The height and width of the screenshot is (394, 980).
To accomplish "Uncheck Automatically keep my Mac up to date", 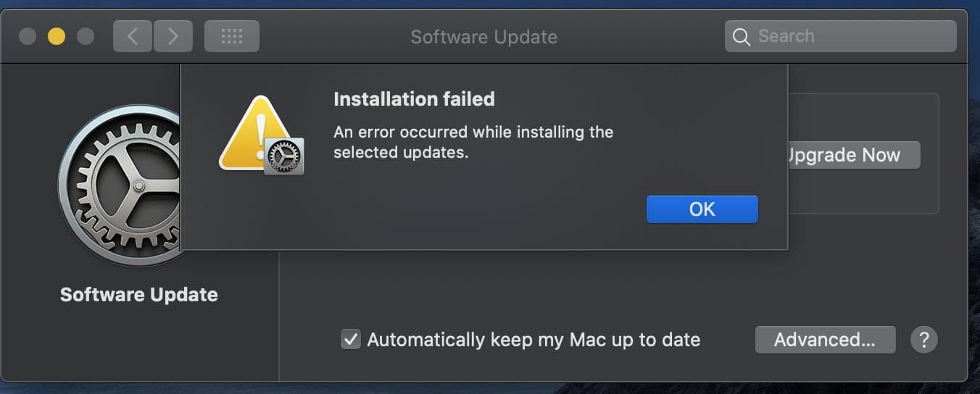I will 351,339.
